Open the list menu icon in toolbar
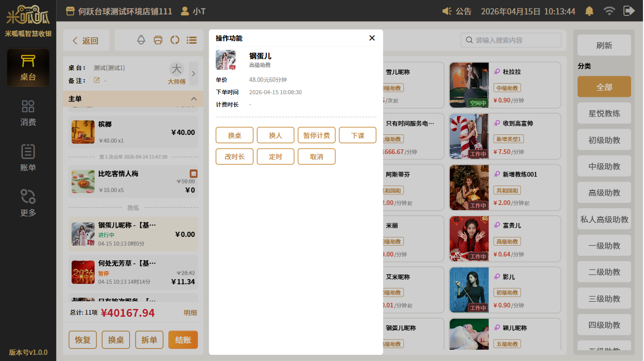644x361 pixels. [x=192, y=40]
